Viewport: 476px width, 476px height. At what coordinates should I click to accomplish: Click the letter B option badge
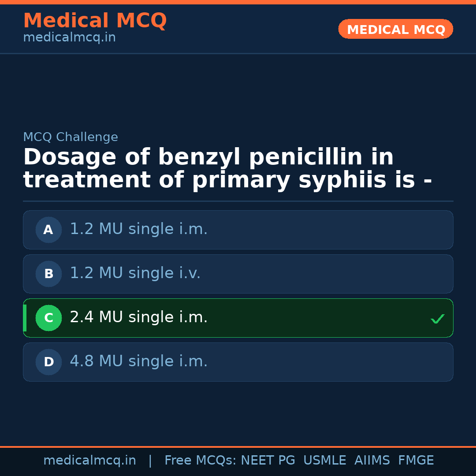tap(48, 274)
